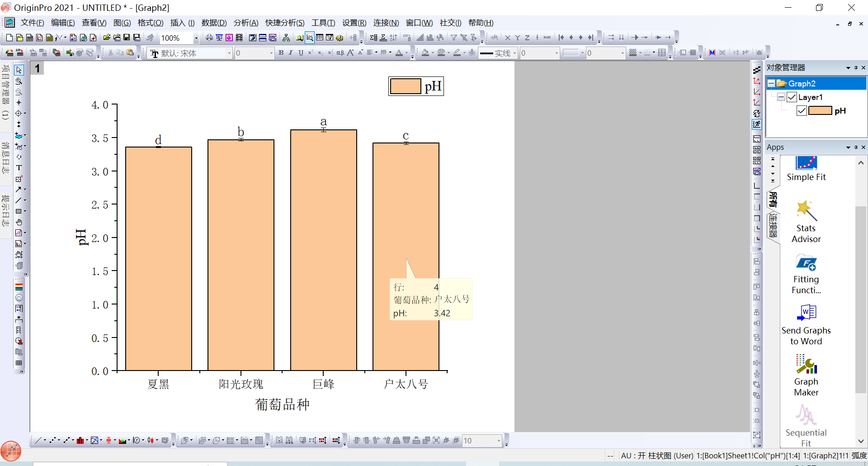Toggle the pH plot visibility checkbox
This screenshot has width=868, height=466.
click(802, 111)
